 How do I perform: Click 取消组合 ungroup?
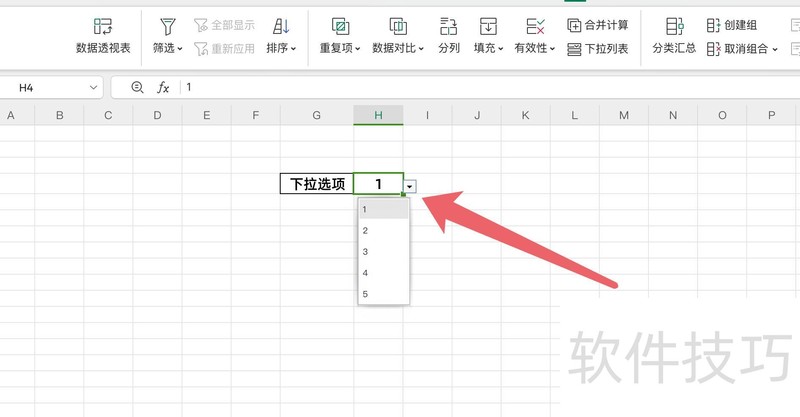click(737, 48)
